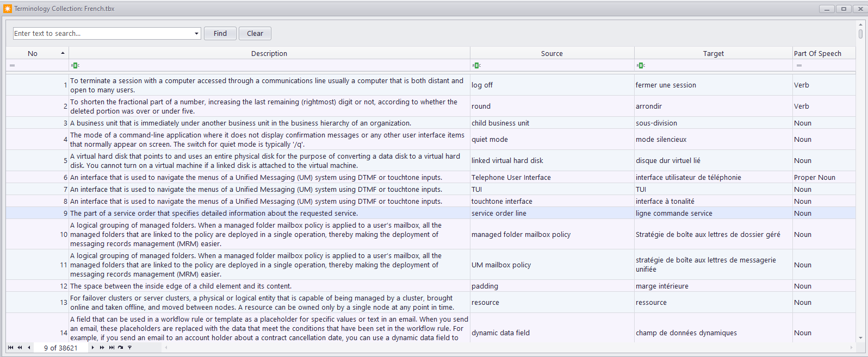Open filter condition icon for Description column
The width and height of the screenshot is (868, 357).
pos(75,65)
